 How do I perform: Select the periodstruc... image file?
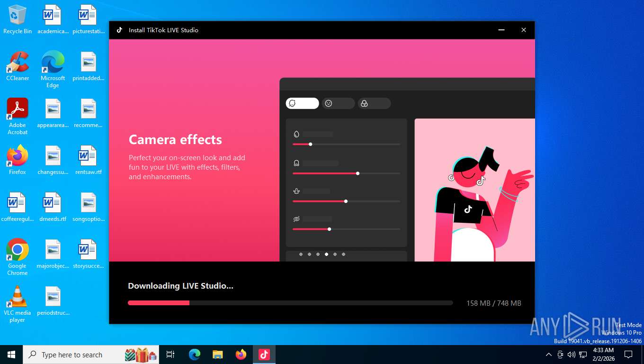pyautogui.click(x=53, y=301)
